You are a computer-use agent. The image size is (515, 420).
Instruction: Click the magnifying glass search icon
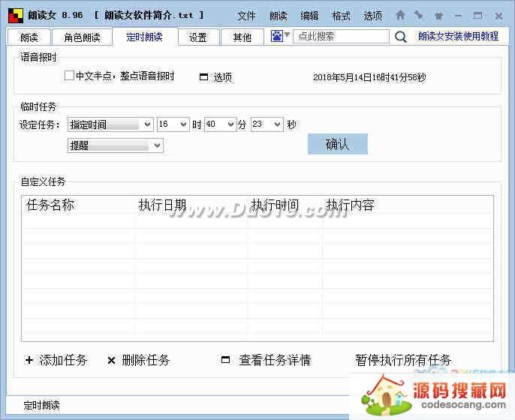401,36
